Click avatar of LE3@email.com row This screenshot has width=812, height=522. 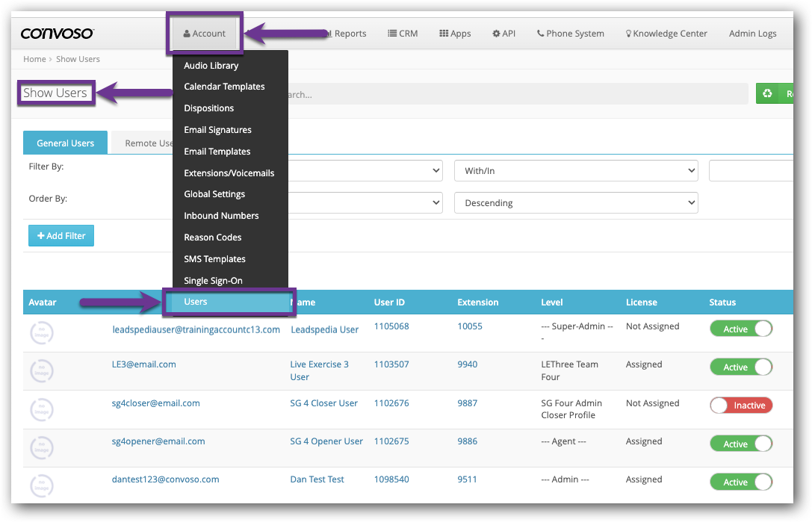pyautogui.click(x=41, y=371)
